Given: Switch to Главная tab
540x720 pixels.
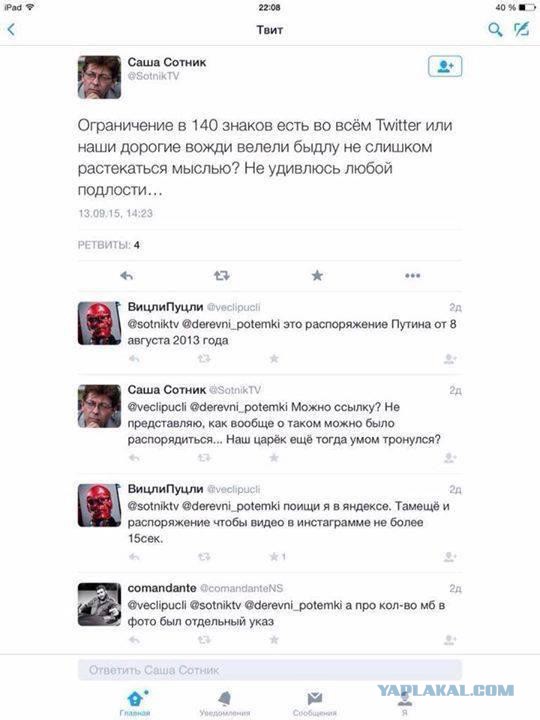Looking at the screenshot, I should click(x=135, y=703).
